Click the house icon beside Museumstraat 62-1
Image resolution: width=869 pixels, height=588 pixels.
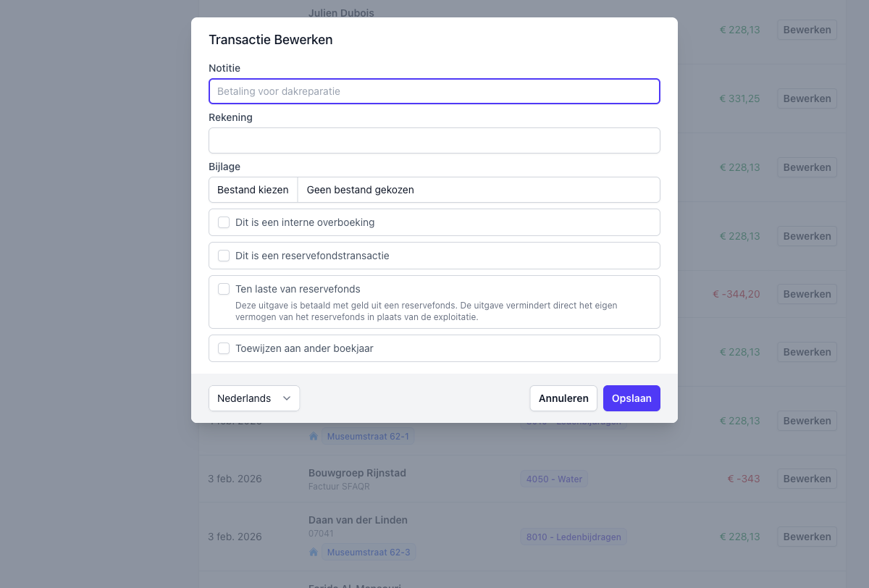pos(314,437)
